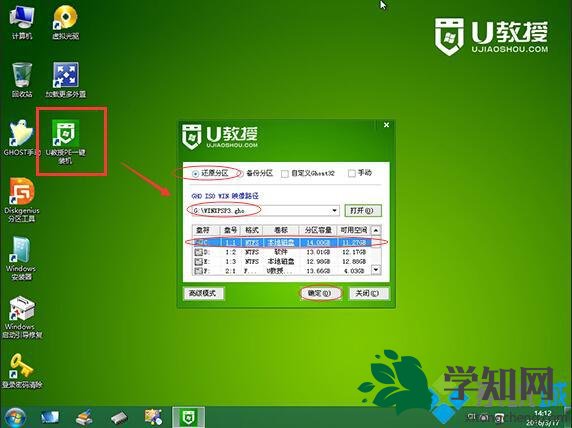Image resolution: width=572 pixels, height=428 pixels.
Task: Click the 盘号 column header
Action: (x=231, y=230)
